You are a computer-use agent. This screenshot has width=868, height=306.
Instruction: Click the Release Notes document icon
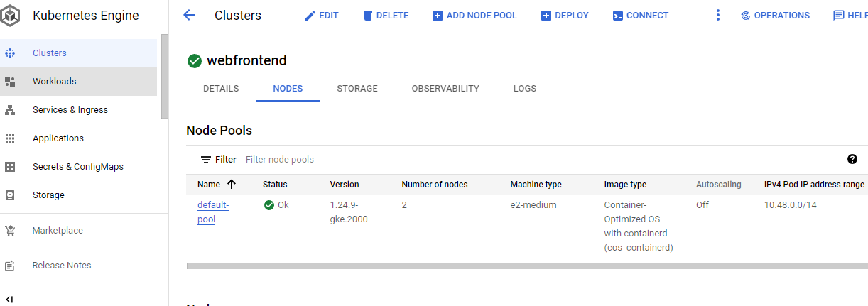coord(10,266)
